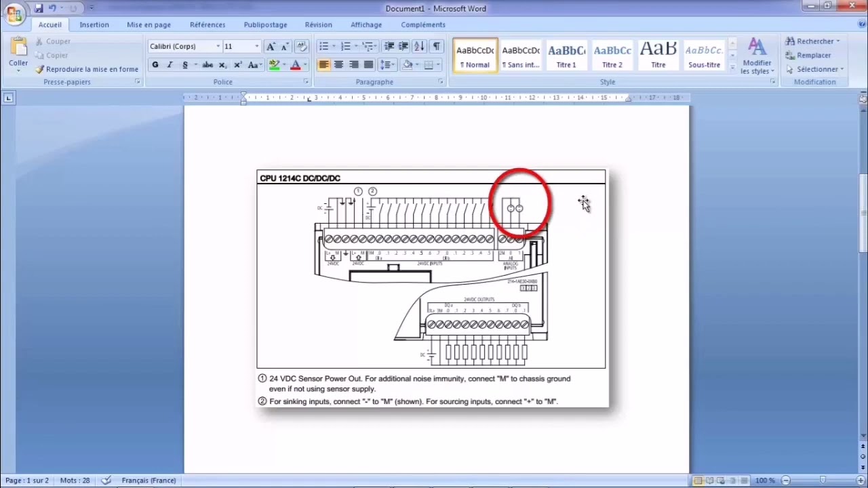Click the text highlight color icon

274,64
